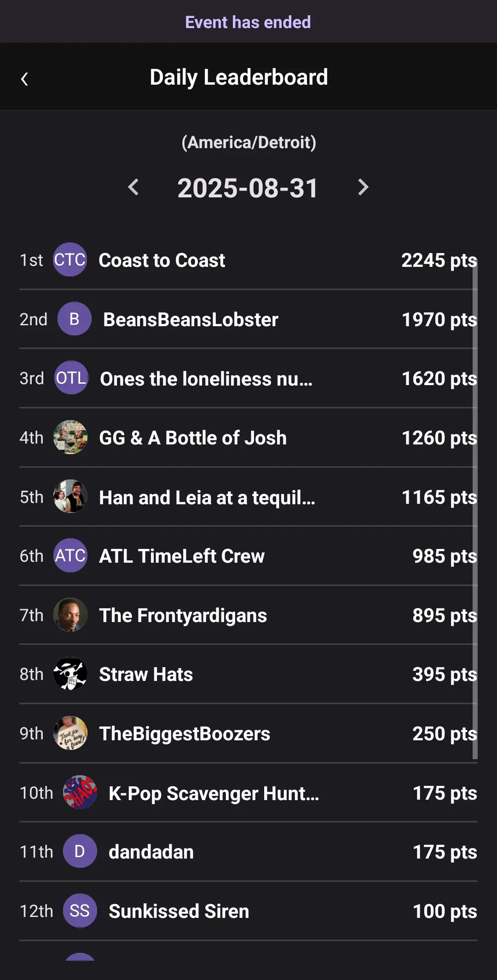This screenshot has width=497, height=980.
Task: Tap the SS avatar for Sunkissed Siren
Action: click(x=80, y=911)
